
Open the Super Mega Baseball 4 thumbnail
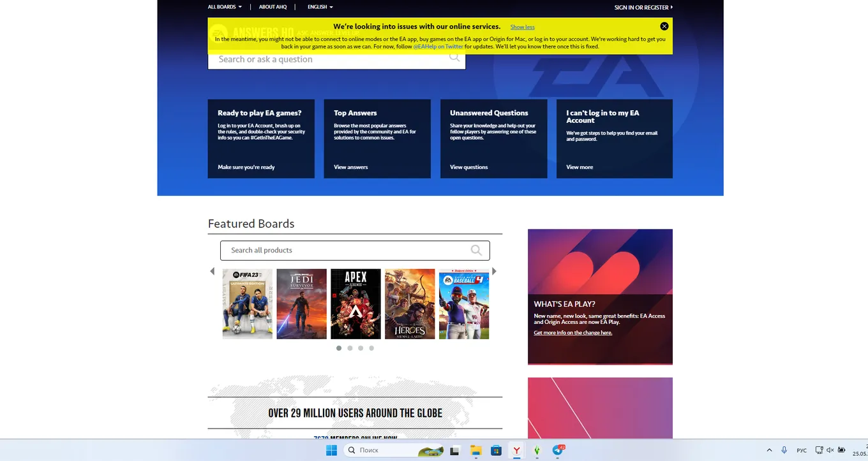point(464,304)
